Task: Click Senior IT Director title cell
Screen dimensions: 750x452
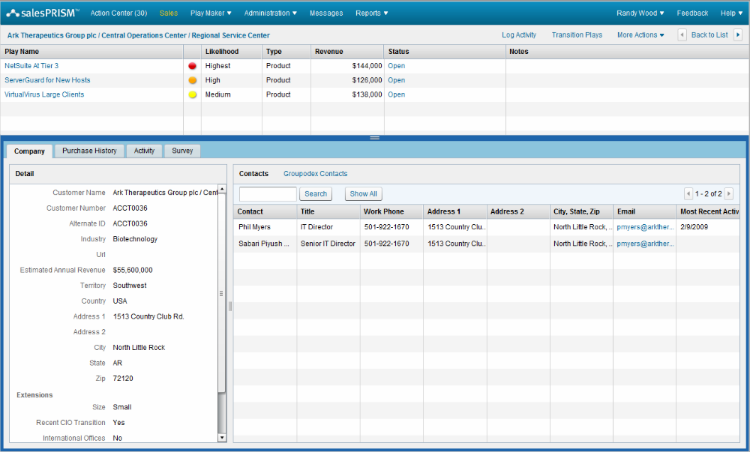Action: 328,244
